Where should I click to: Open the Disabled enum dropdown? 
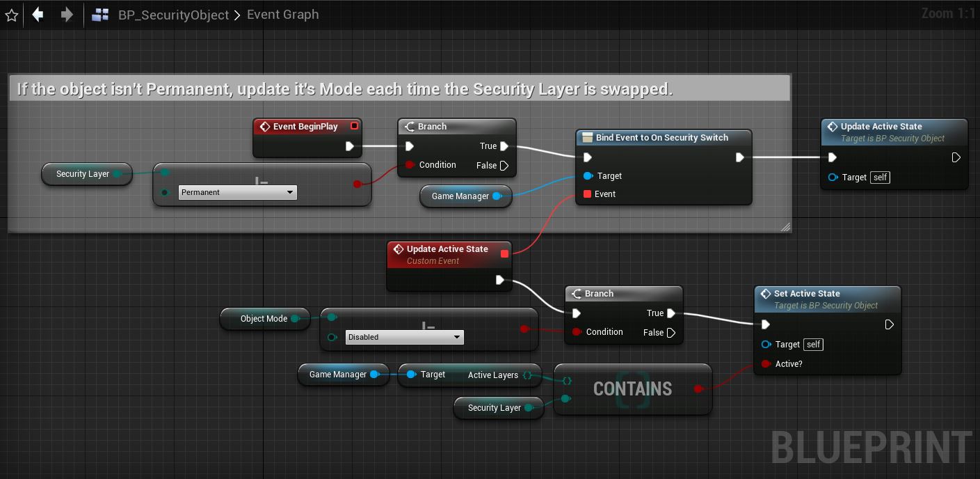(x=405, y=338)
